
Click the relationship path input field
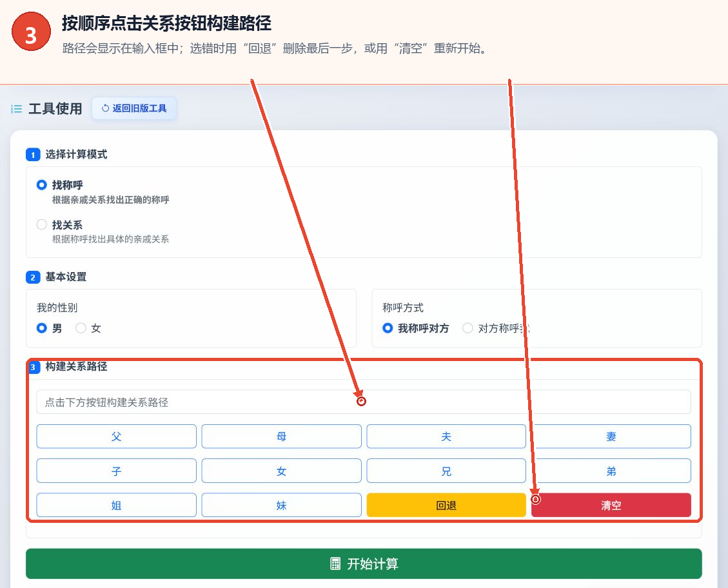364,402
